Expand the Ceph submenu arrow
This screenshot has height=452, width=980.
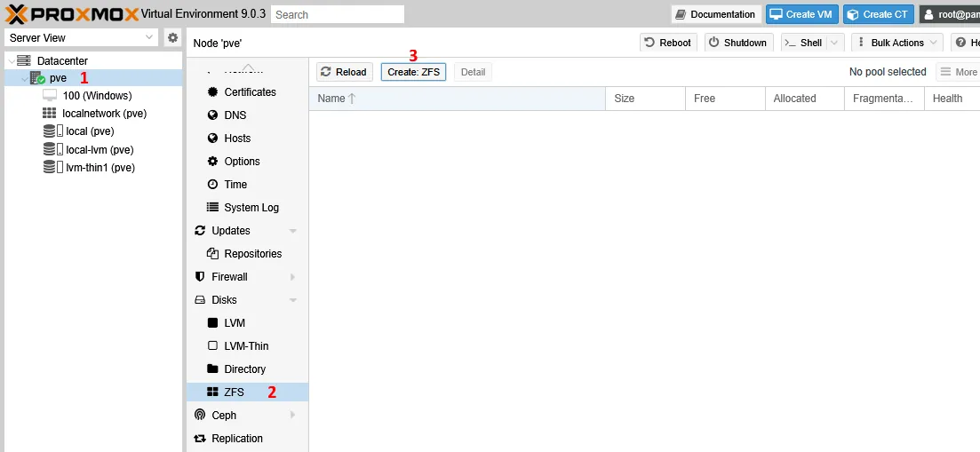click(x=292, y=416)
